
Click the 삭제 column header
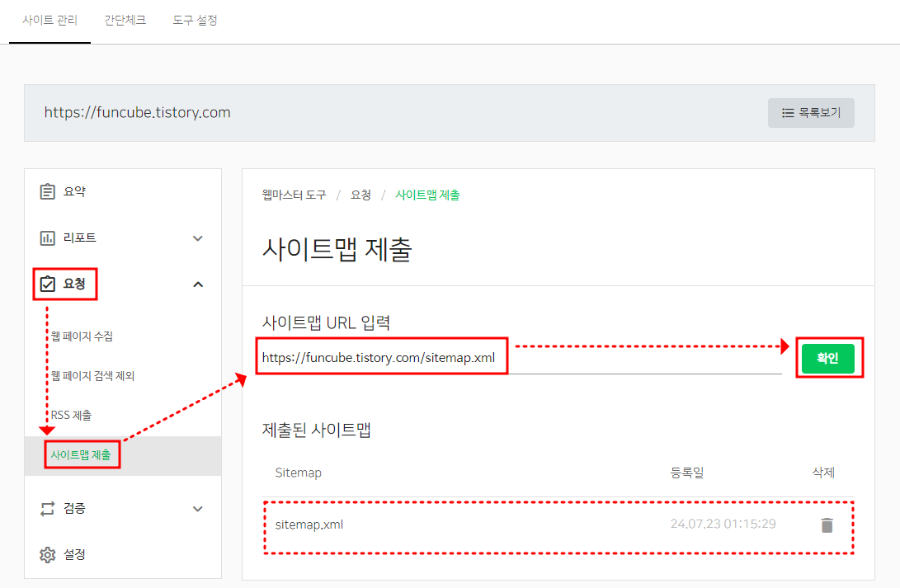pos(823,473)
